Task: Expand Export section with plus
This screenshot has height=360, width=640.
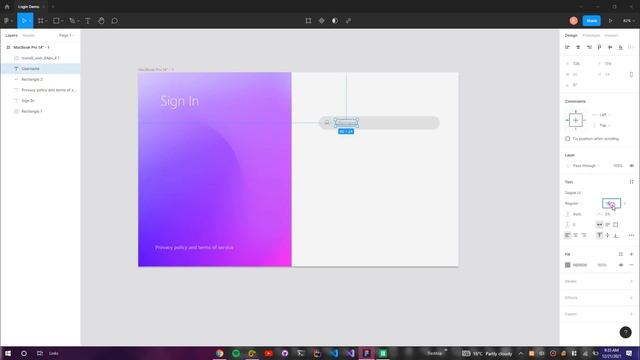Action: point(631,314)
